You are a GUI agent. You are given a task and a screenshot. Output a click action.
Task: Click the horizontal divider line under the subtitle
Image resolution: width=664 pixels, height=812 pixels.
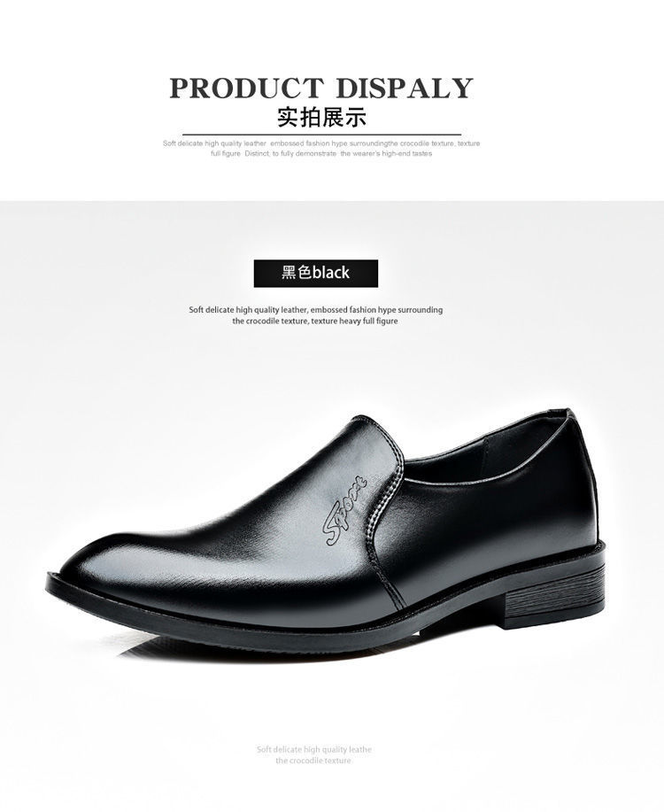pos(321,134)
